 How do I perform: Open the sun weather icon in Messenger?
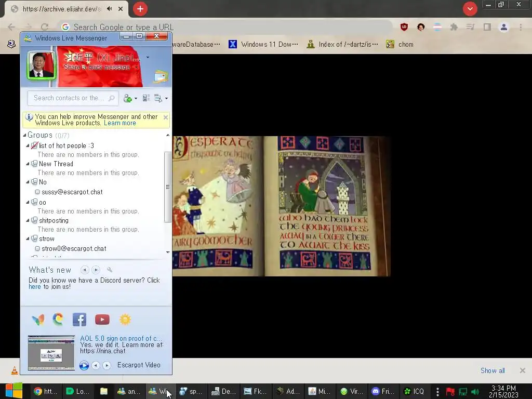[x=125, y=320]
